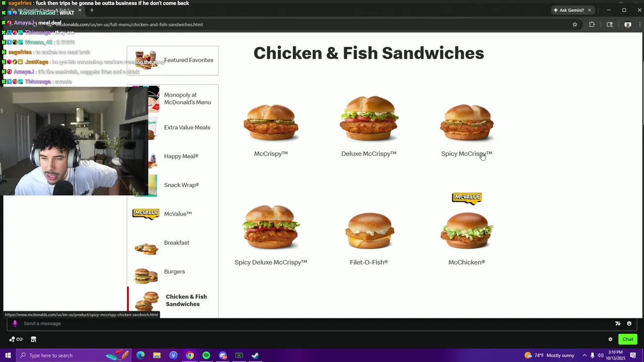Open the Chrome profile avatar icon

click(x=627, y=25)
